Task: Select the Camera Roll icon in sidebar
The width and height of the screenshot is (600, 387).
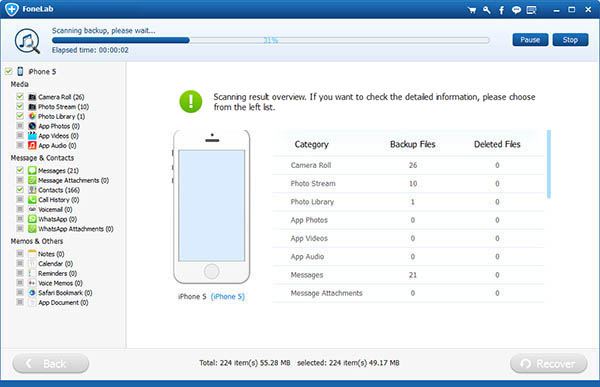Action: coord(32,97)
